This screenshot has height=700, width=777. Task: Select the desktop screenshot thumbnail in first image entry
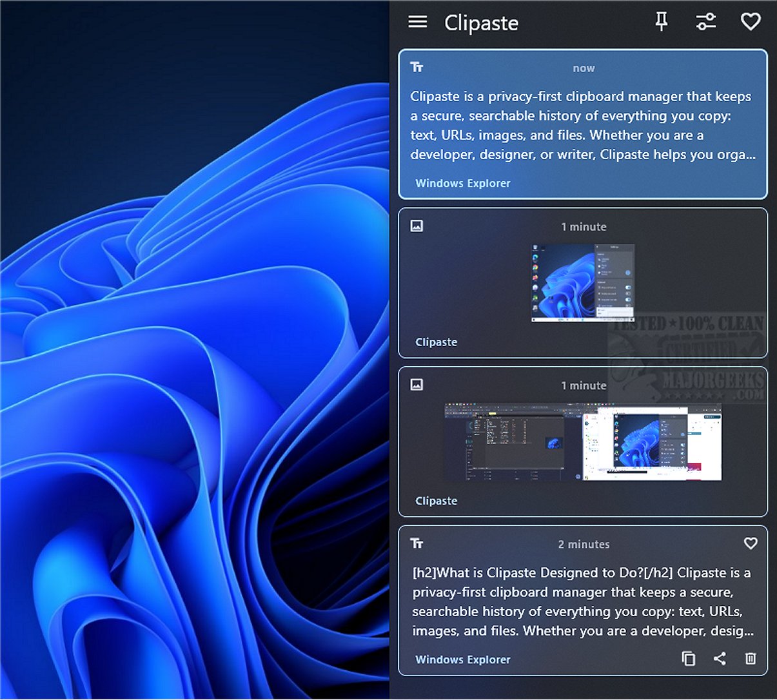click(583, 282)
